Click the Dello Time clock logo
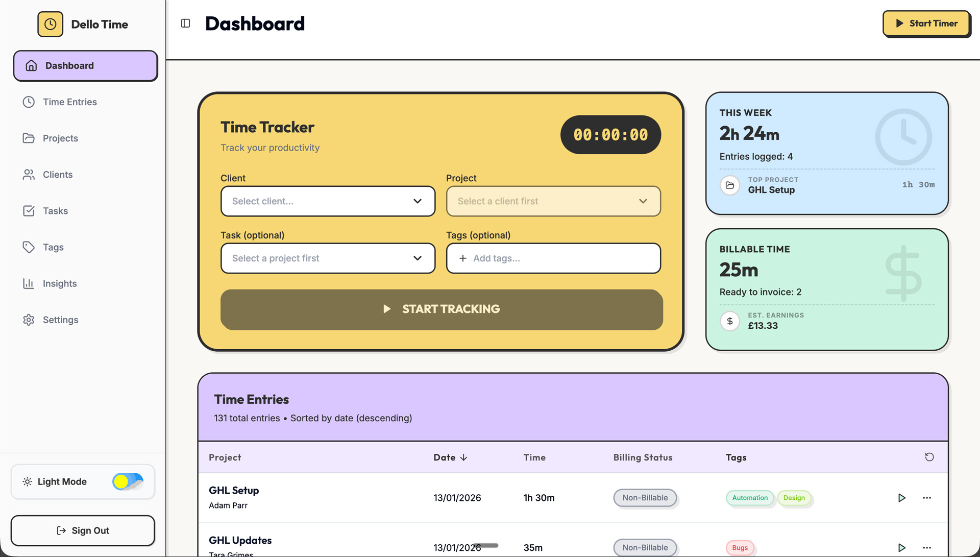The height and width of the screenshot is (557, 980). tap(50, 25)
